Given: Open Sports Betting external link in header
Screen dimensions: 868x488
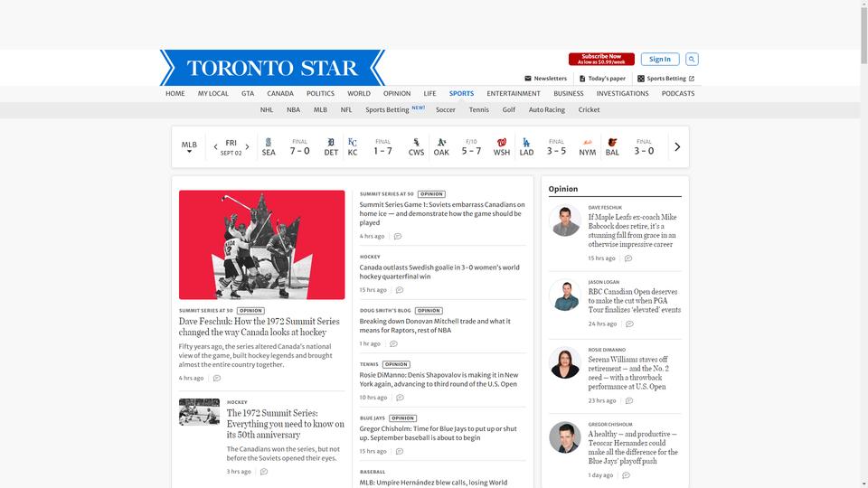Looking at the screenshot, I should pos(665,79).
